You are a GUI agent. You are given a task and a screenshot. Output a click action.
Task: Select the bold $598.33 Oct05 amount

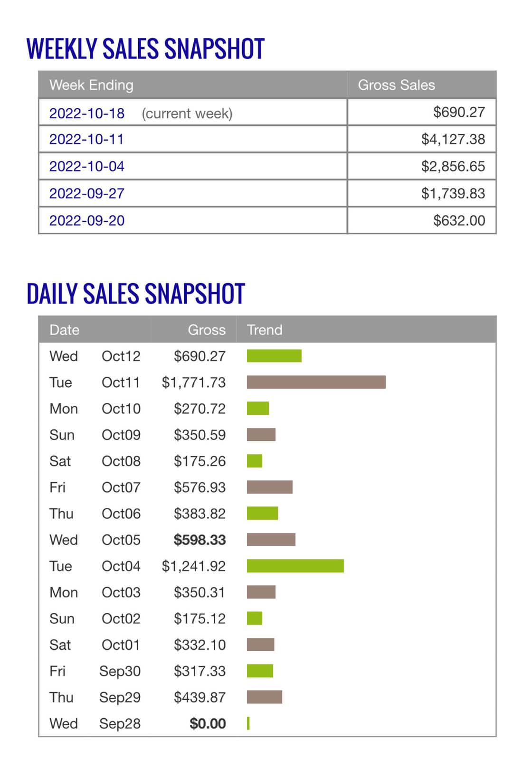coord(199,540)
